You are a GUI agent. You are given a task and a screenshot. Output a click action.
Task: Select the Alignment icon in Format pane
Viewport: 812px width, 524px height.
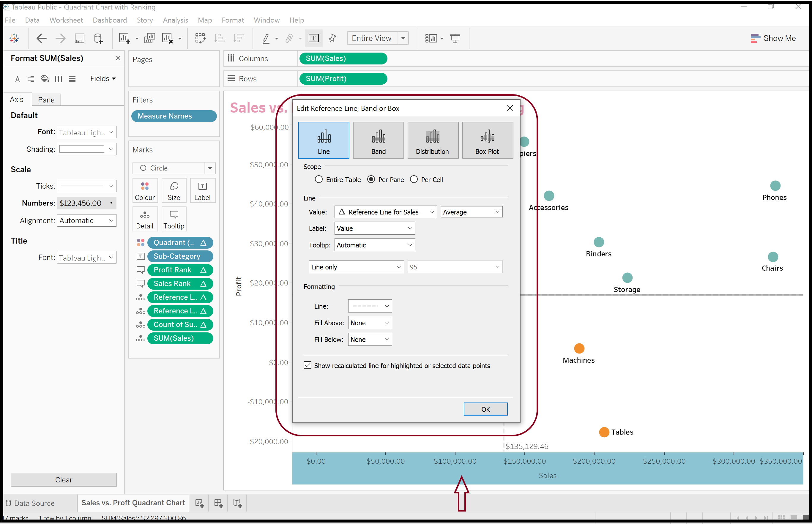31,79
